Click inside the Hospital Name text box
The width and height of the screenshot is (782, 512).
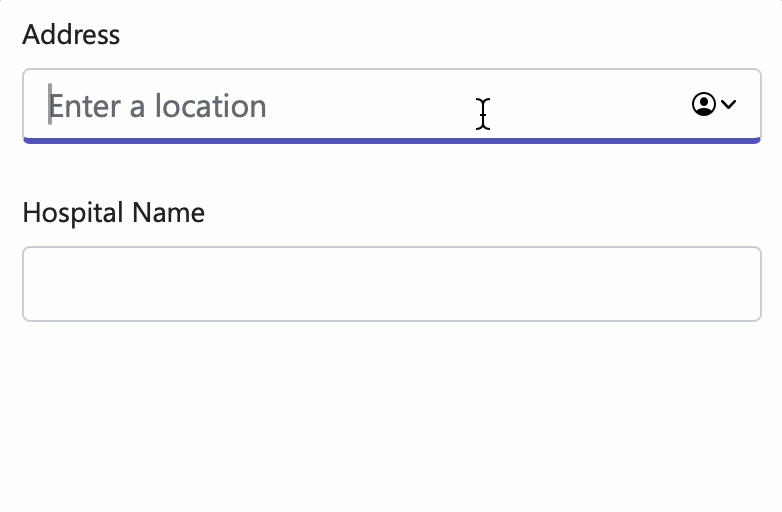[391, 284]
